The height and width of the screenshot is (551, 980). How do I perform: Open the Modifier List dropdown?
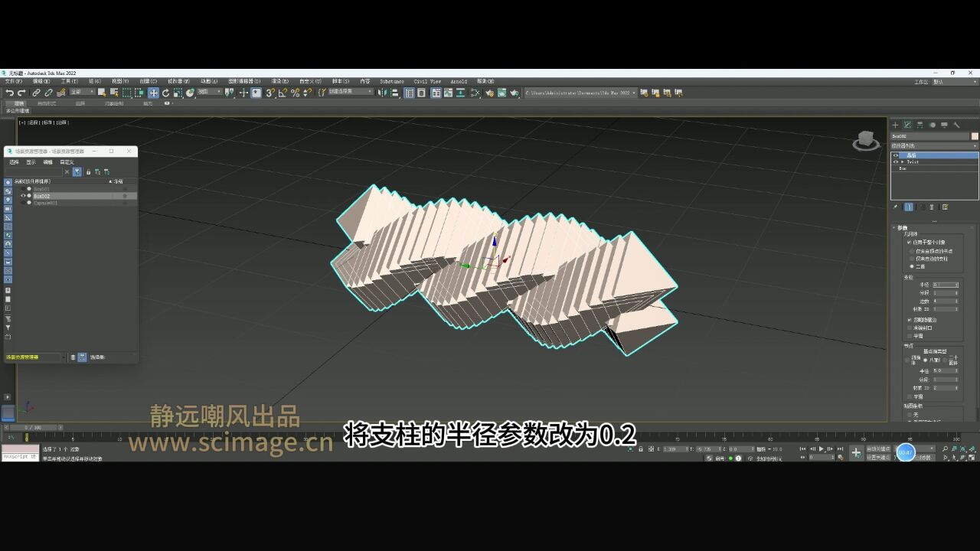coord(934,146)
